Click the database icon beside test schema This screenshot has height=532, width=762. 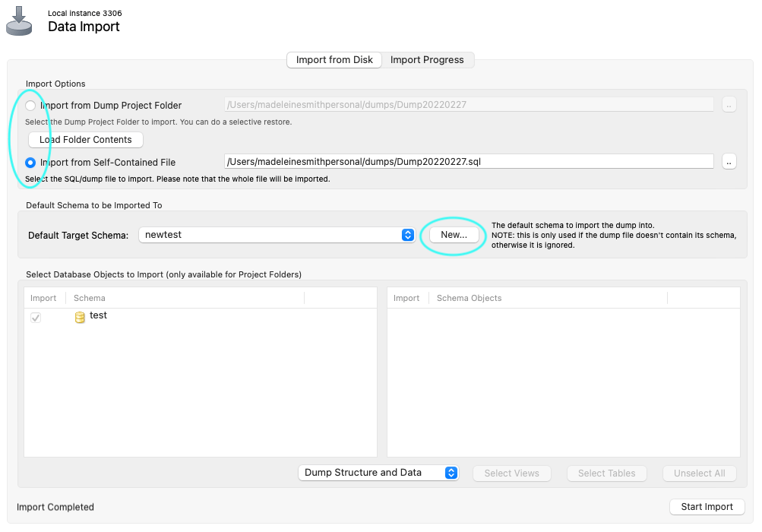[x=80, y=317]
